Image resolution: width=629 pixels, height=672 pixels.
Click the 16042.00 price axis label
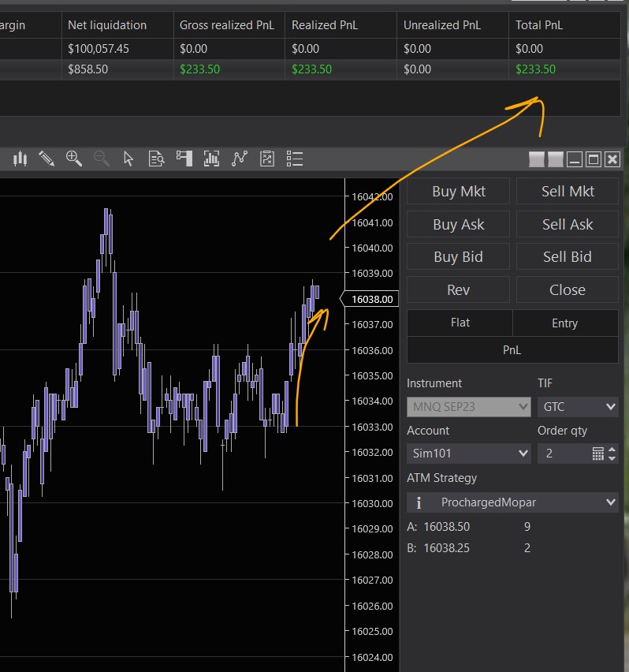372,196
